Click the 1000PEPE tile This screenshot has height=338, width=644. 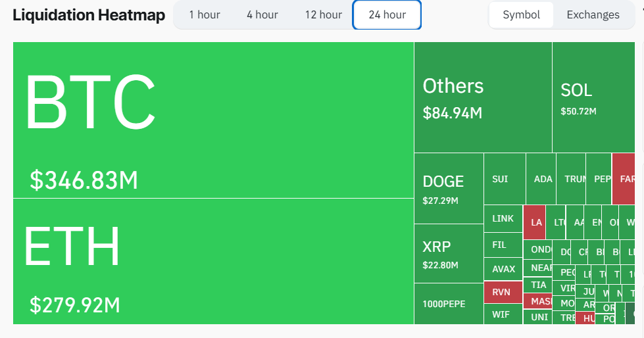pos(449,303)
